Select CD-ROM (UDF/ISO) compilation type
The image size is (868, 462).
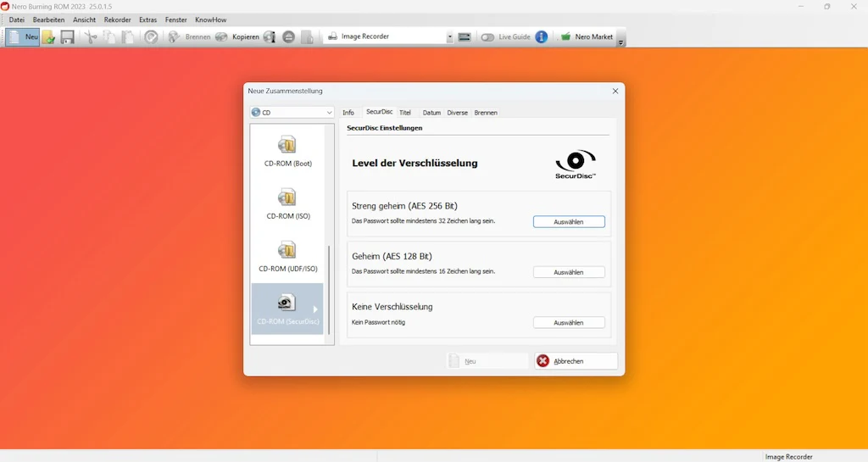[288, 256]
